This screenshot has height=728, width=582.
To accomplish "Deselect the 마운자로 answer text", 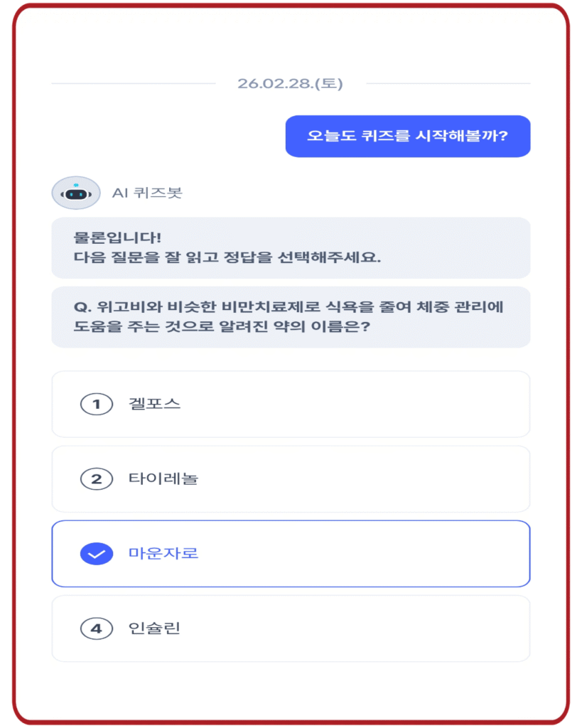I will [163, 554].
